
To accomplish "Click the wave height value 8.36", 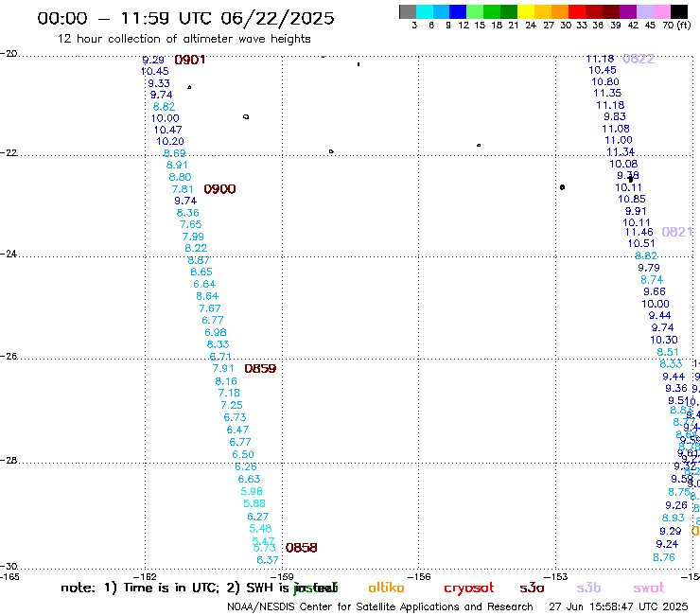I will (188, 213).
